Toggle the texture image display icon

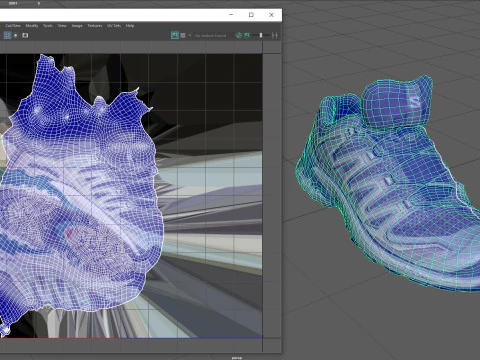[175, 35]
